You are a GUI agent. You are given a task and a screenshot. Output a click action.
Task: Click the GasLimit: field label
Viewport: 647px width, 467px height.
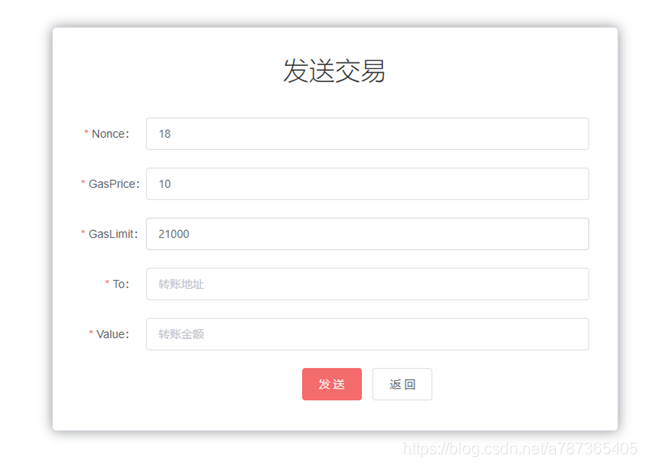113,234
